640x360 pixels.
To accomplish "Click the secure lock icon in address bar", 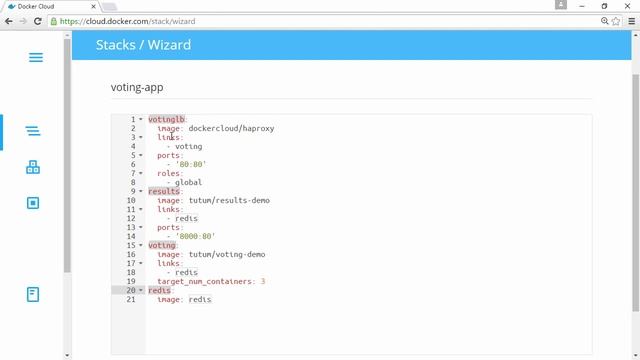I will pos(54,21).
